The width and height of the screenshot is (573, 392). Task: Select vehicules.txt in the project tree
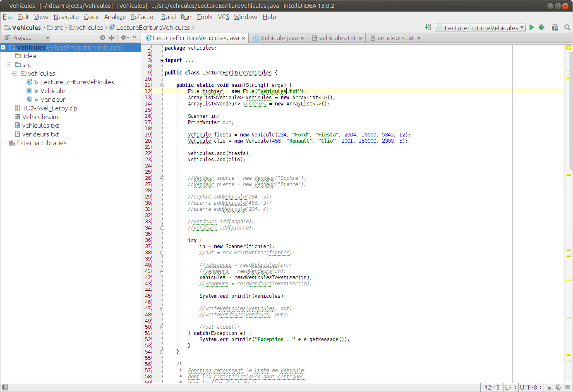coord(41,125)
